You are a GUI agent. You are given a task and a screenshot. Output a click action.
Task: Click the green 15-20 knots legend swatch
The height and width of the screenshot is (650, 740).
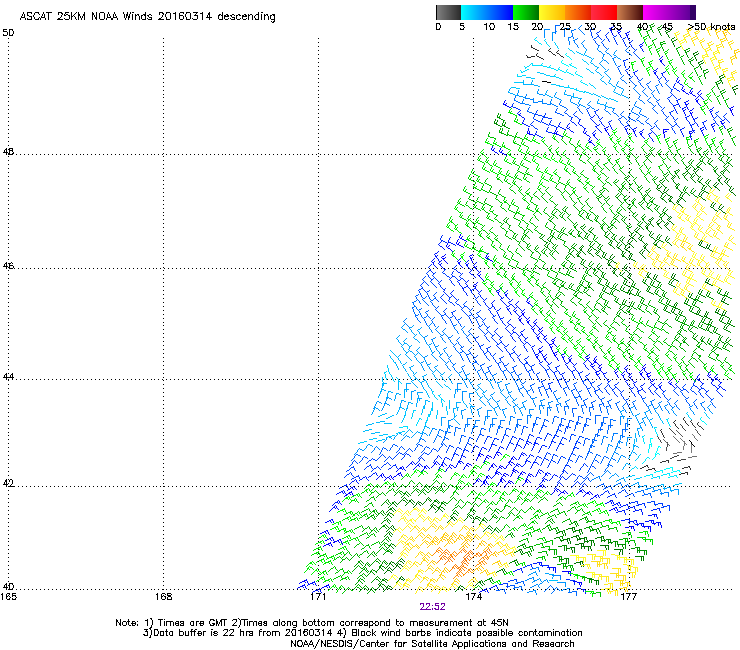pyautogui.click(x=526, y=12)
